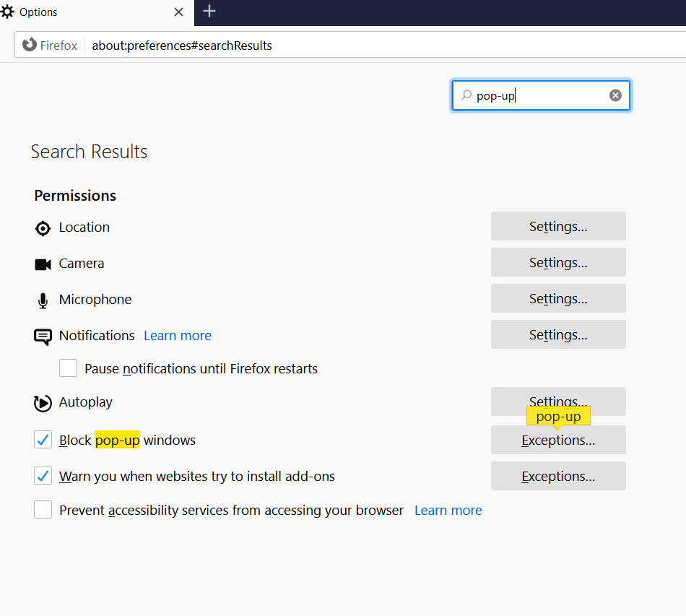
Task: Click the Autoplay permission icon
Action: tap(43, 403)
